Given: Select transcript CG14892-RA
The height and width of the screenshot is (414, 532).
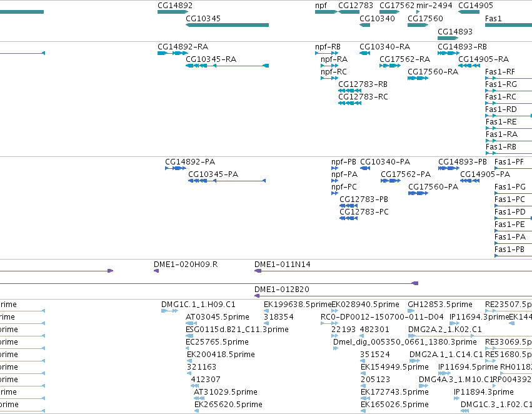Looking at the screenshot, I should click(x=173, y=53).
